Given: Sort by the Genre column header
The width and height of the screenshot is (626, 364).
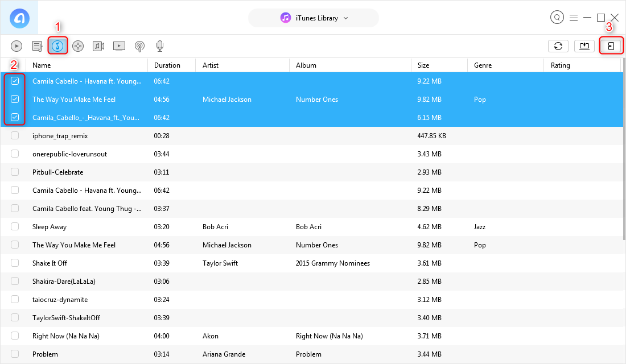Looking at the screenshot, I should 505,65.
